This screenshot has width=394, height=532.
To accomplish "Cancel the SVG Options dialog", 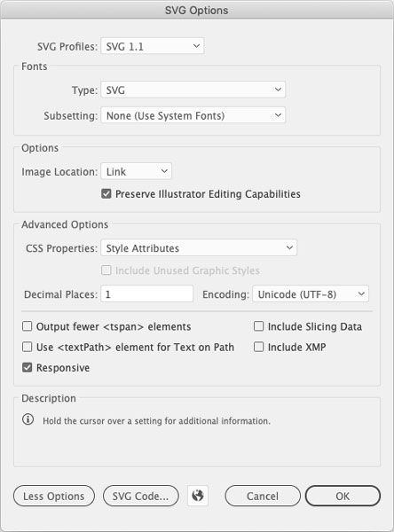I will coord(263,496).
